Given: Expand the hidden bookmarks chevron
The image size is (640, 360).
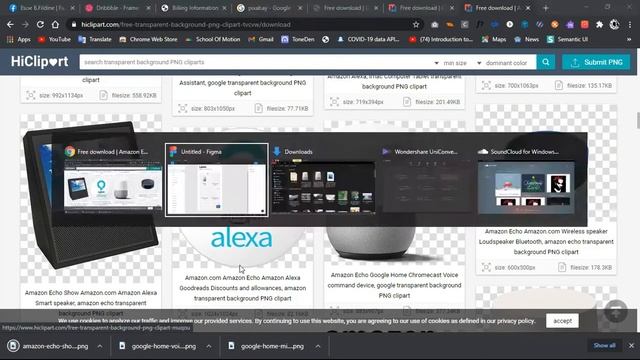Looking at the screenshot, I should point(629,39).
